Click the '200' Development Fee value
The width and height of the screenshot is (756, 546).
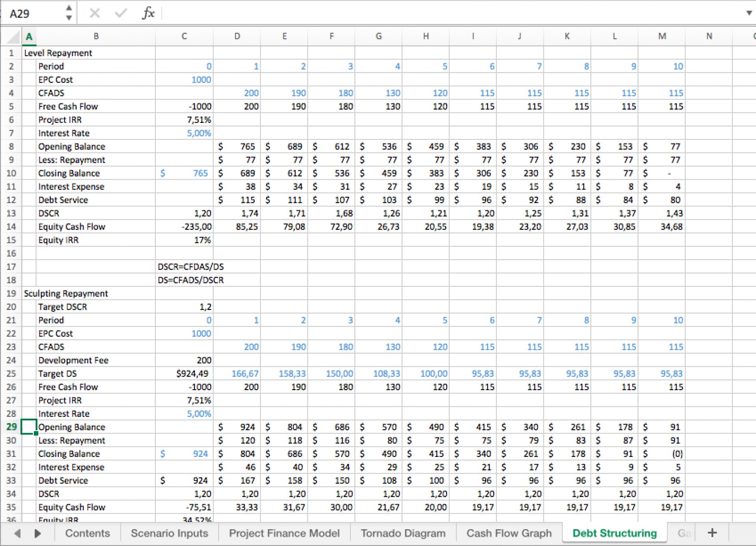(x=184, y=360)
